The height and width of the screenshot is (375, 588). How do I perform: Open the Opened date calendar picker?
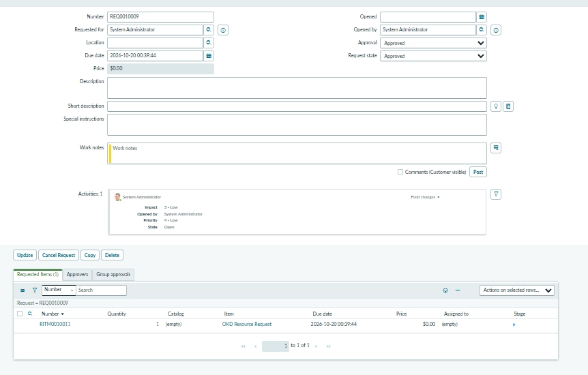click(482, 17)
